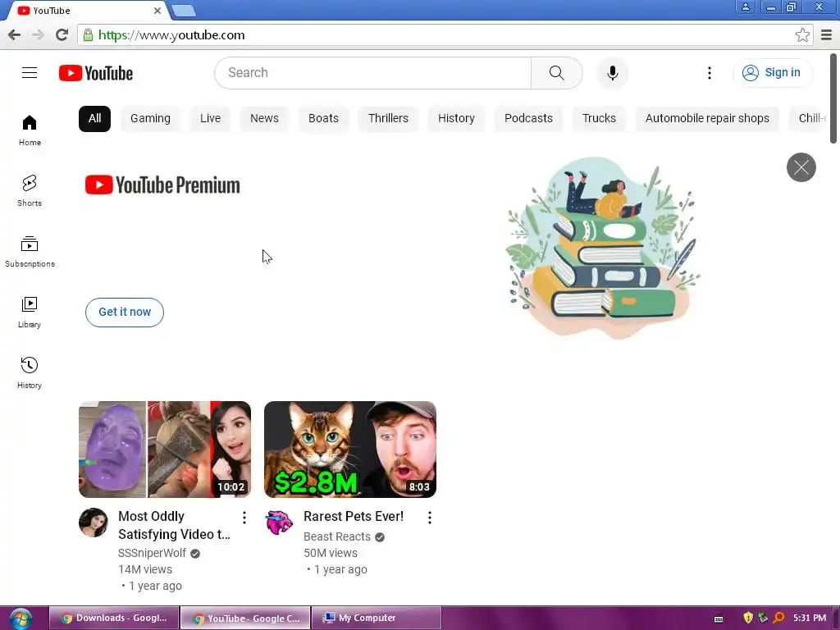Click the magnifier search button
The width and height of the screenshot is (840, 630).
point(557,73)
